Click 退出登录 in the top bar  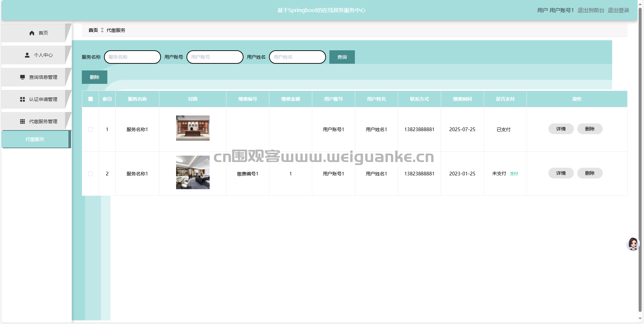[618, 10]
